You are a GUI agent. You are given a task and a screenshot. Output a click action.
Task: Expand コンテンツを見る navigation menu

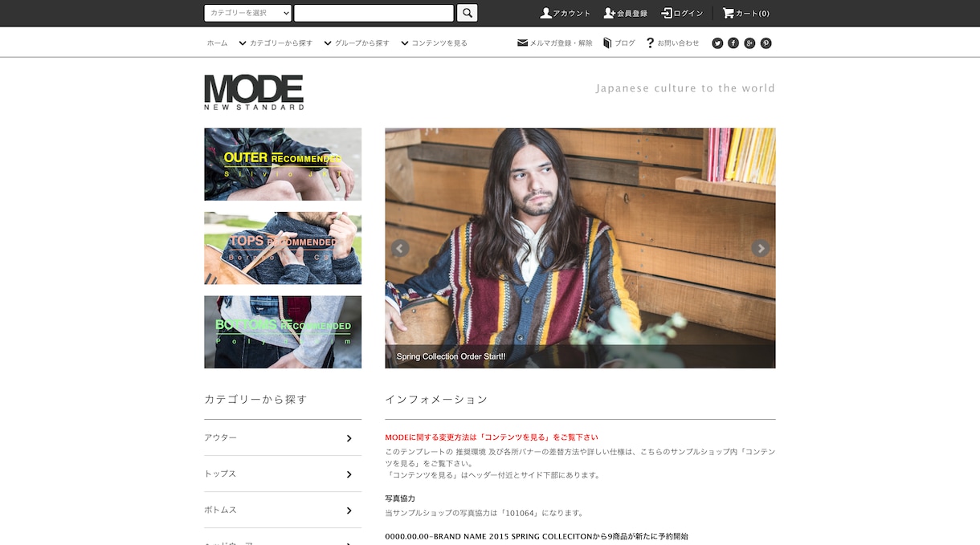(434, 43)
